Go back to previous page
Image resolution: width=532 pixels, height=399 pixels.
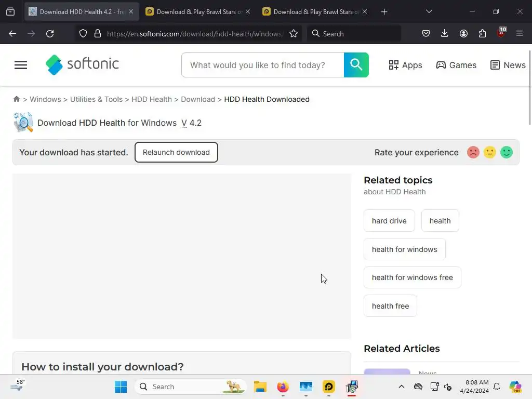pos(12,34)
